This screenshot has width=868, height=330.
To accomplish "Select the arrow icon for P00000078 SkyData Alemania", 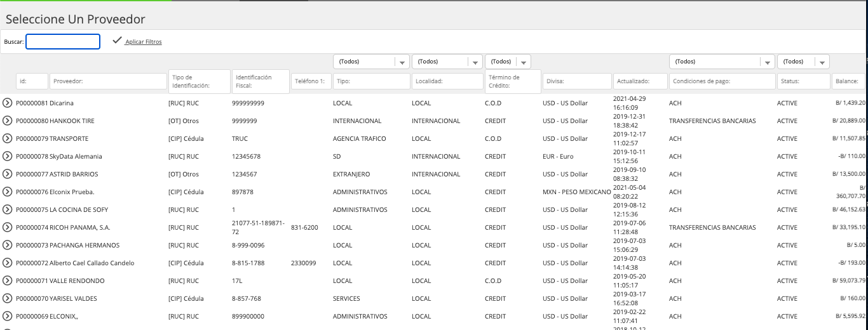I will pyautogui.click(x=7, y=156).
